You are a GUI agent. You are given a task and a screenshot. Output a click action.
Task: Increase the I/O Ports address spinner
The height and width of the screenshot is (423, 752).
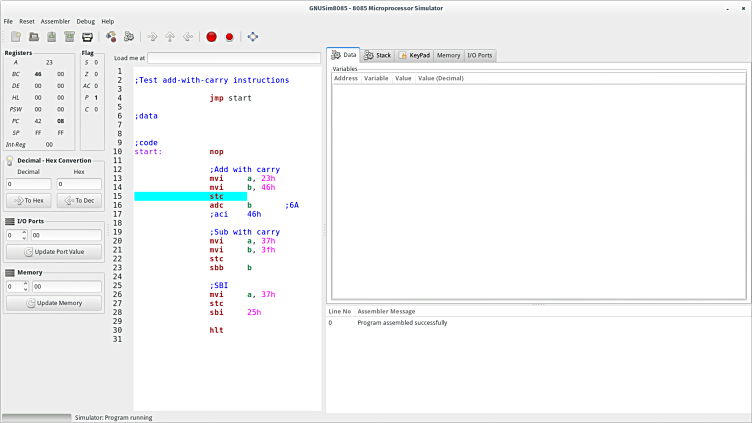click(x=25, y=232)
